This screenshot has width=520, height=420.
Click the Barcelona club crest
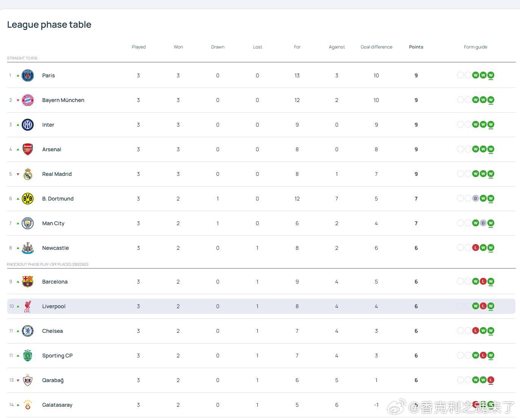point(28,282)
